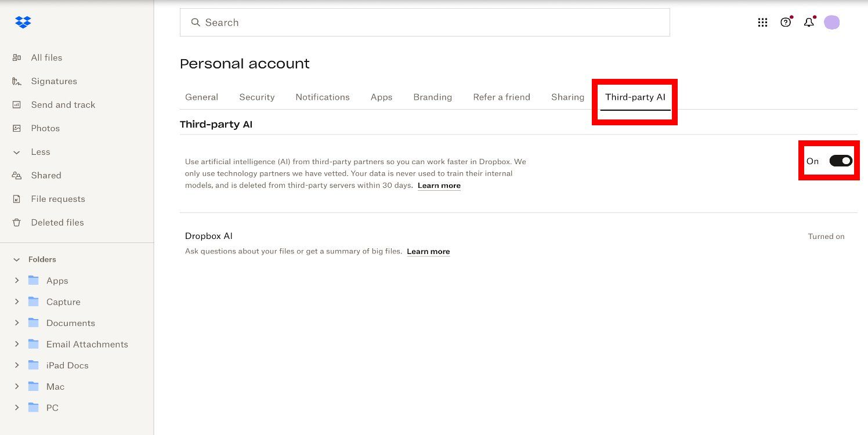The height and width of the screenshot is (435, 868).
Task: Open Signatures in the sidebar
Action: (54, 81)
